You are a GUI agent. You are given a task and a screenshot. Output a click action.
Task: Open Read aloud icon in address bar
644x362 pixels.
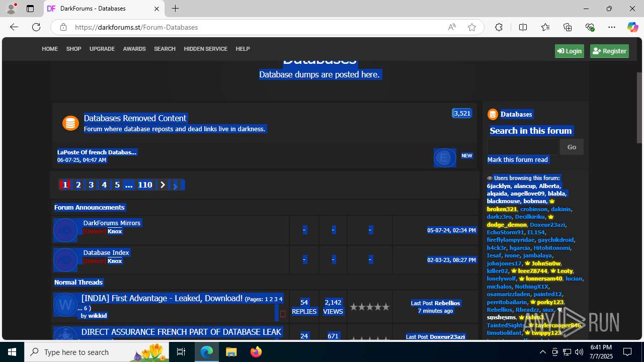click(452, 27)
